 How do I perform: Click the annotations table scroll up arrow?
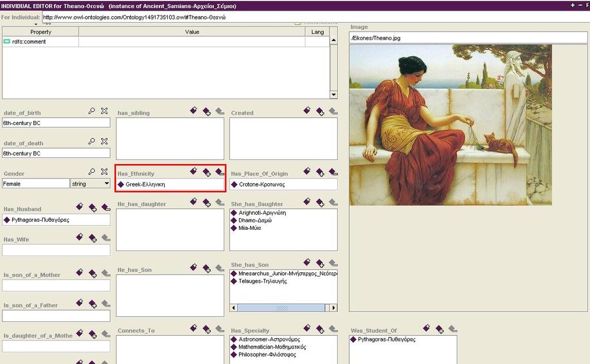[334, 40]
